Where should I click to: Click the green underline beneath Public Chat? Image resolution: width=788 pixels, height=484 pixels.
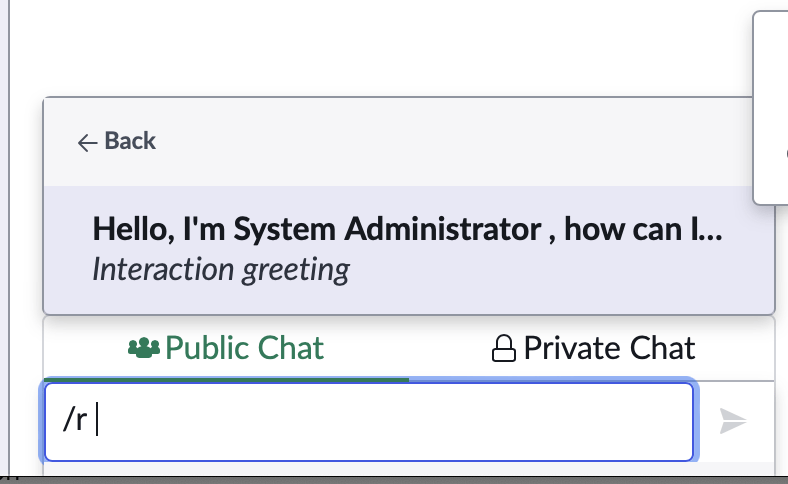point(226,380)
